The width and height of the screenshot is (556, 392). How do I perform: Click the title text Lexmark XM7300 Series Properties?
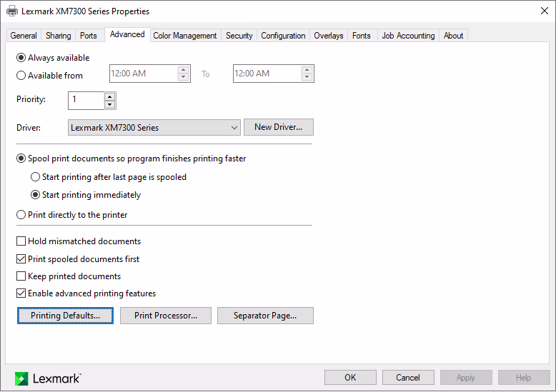(x=86, y=11)
